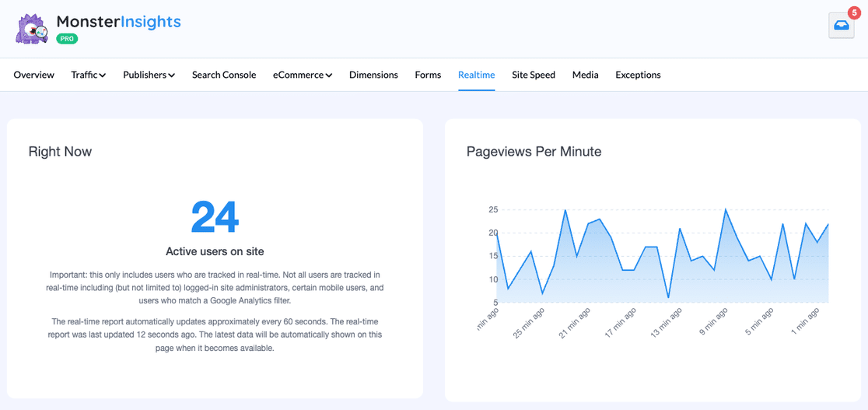Click the 17 min ago axis label
868x410 pixels.
point(621,324)
